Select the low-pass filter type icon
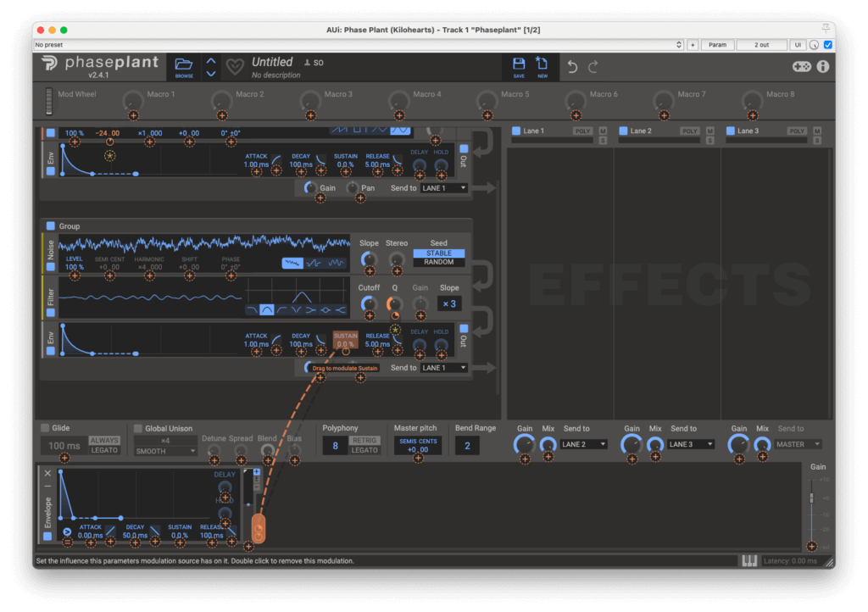 (252, 310)
